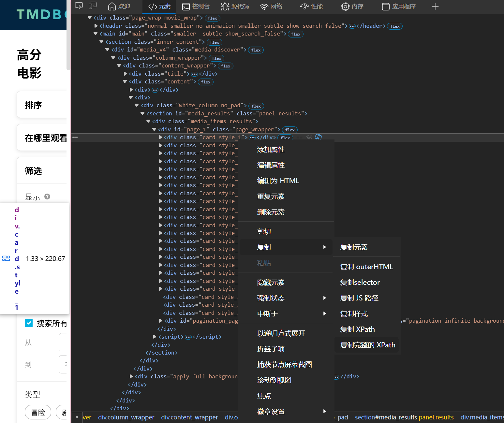Toggle flex badge on white_column no_pad

pyautogui.click(x=256, y=106)
